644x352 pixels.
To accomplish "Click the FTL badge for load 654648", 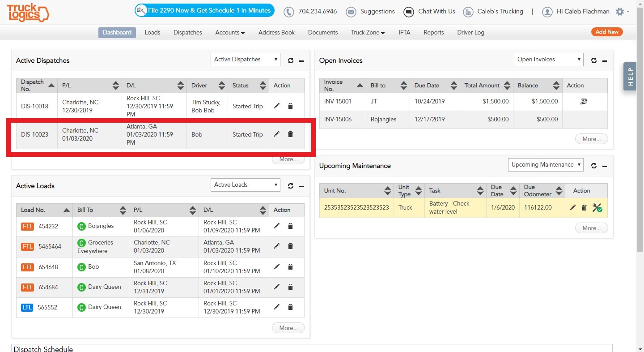I will point(28,267).
